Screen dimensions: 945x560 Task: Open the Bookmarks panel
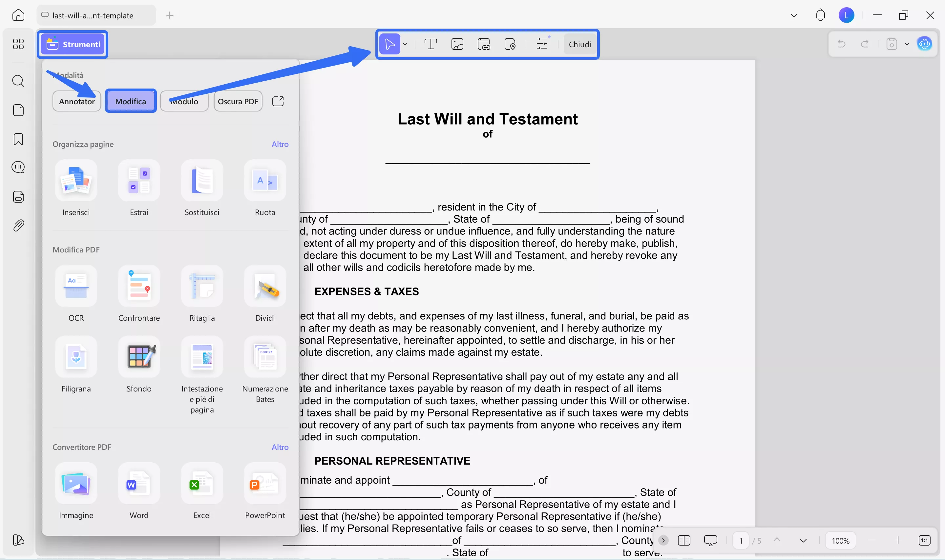[x=18, y=139]
